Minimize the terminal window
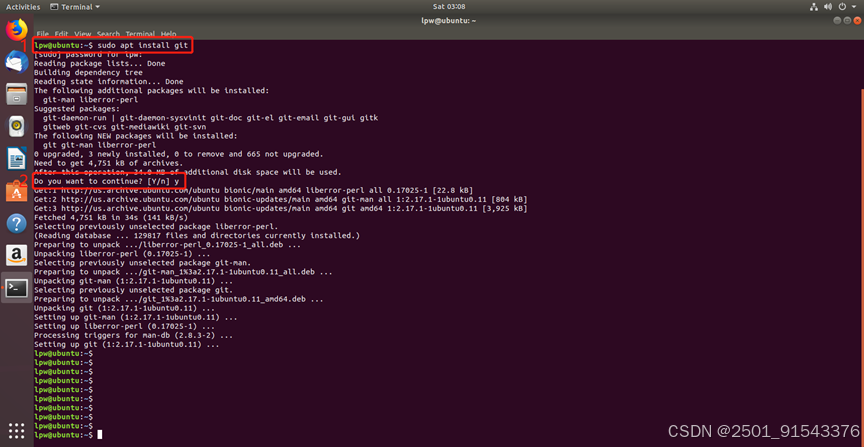The image size is (864, 447). (837, 20)
